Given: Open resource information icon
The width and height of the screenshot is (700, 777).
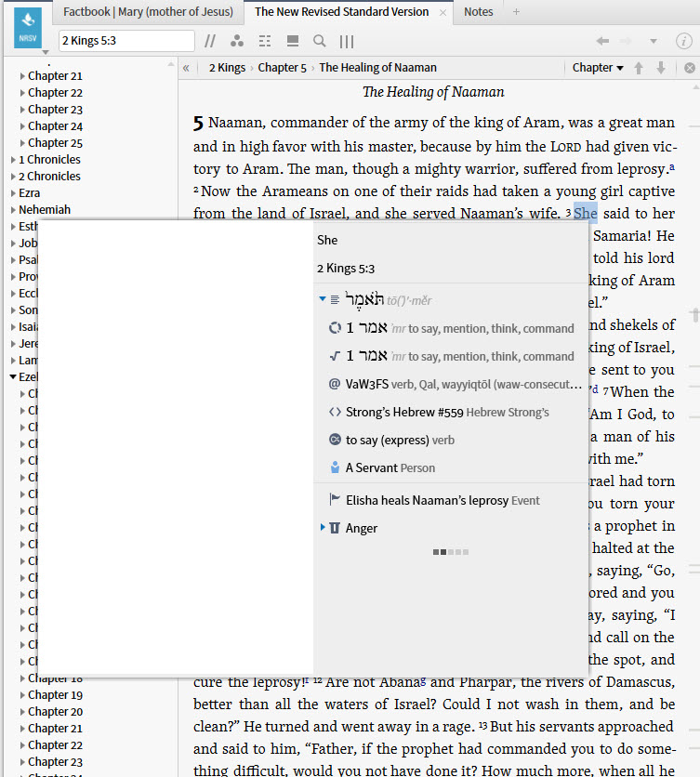Looking at the screenshot, I should coord(683,41).
